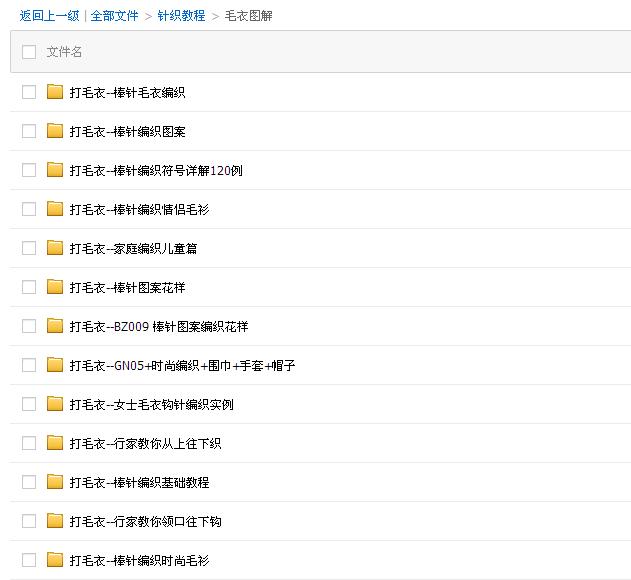This screenshot has width=631, height=580.
Task: Open folder icon for 打毛衣--棒针毛衣编织
Action: tap(55, 92)
